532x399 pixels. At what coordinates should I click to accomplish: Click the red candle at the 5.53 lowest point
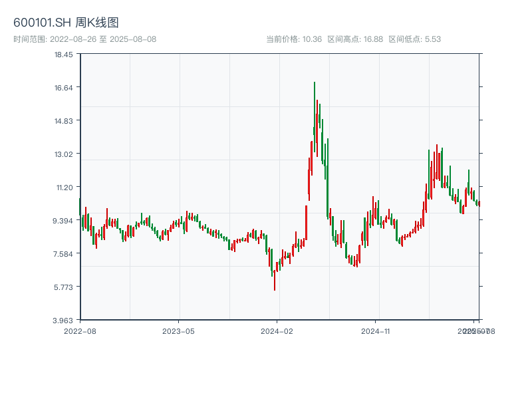click(x=275, y=280)
